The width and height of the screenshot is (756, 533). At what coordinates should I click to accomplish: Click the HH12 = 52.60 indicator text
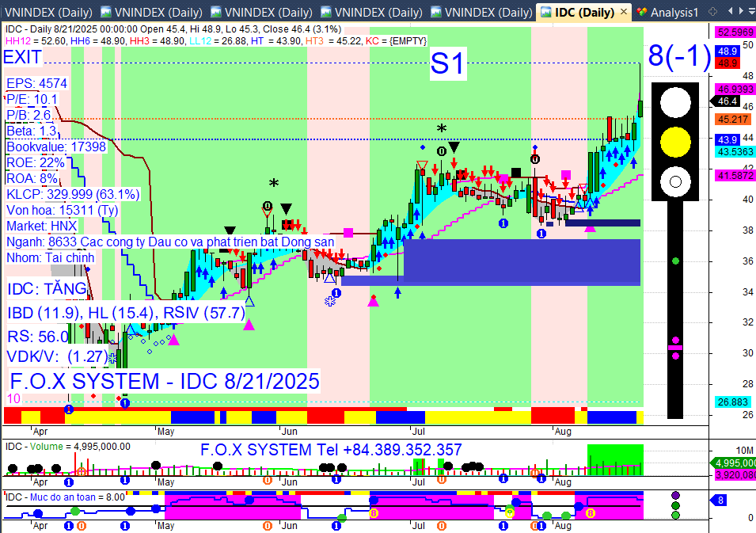36,41
